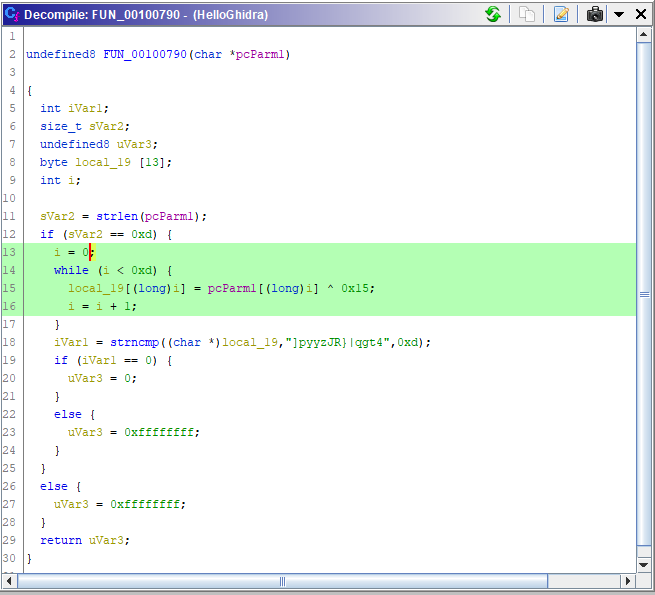Click sVar2 in the if condition line 12

(x=85, y=234)
